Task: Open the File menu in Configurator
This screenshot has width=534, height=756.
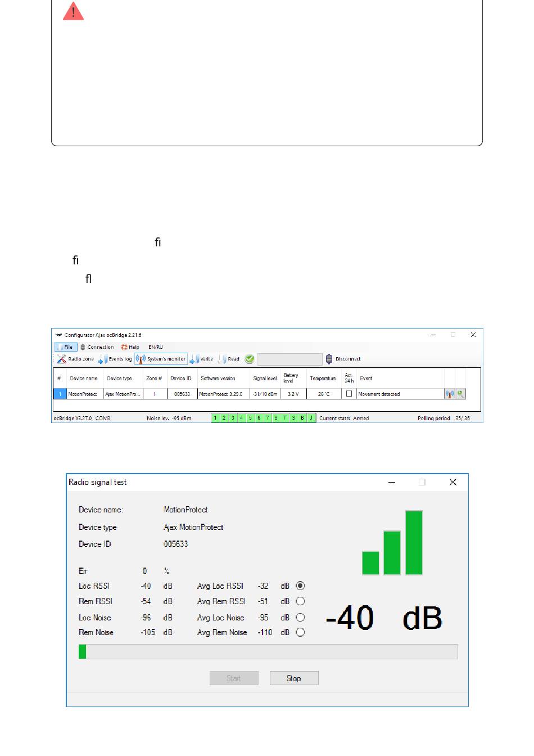Action: click(66, 347)
